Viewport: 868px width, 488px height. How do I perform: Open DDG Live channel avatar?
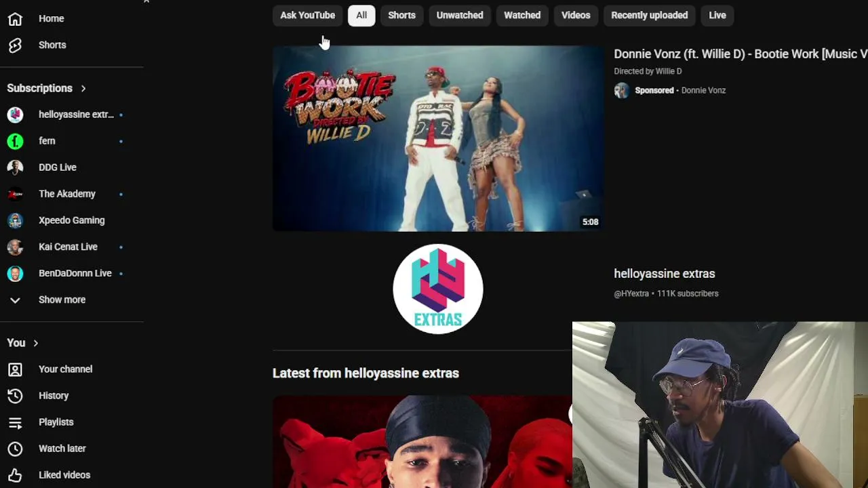point(15,167)
